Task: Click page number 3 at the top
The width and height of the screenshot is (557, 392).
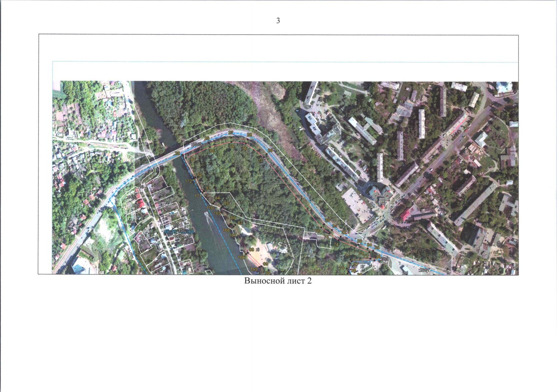Action: coord(278,21)
